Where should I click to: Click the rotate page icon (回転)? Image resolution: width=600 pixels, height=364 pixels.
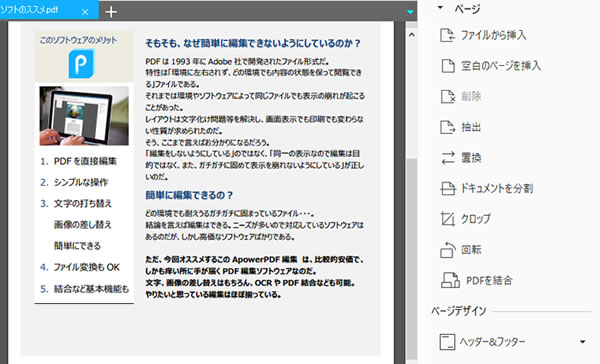click(448, 250)
